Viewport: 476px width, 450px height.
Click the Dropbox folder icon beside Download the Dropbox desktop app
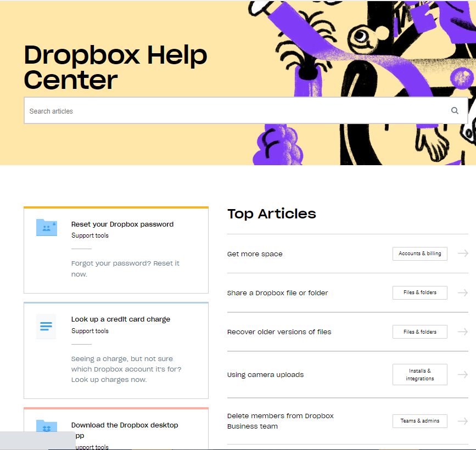point(47,426)
